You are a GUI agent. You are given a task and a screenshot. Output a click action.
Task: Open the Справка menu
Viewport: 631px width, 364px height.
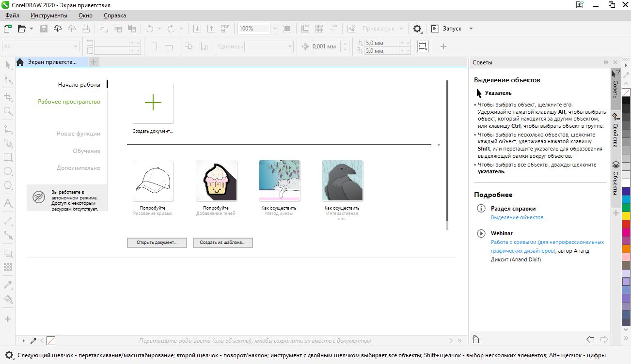click(115, 15)
